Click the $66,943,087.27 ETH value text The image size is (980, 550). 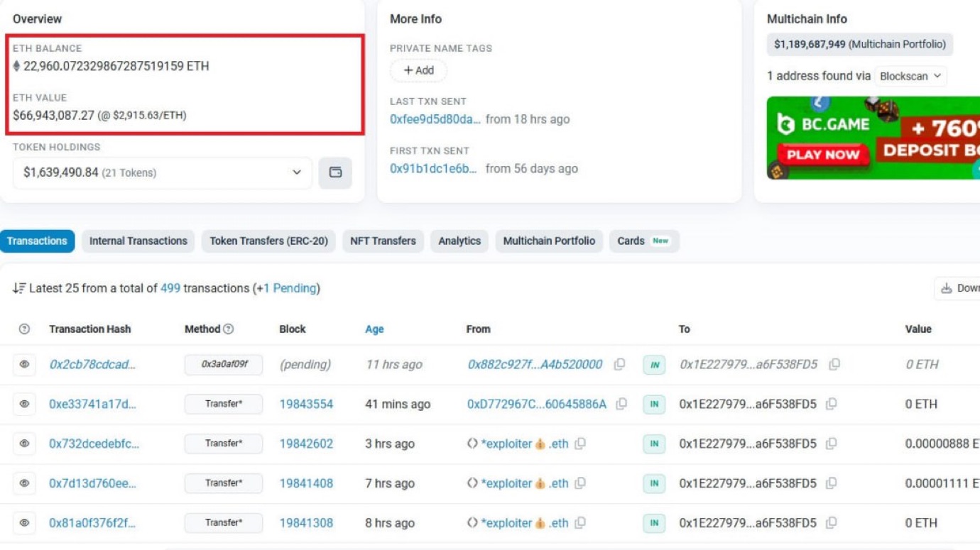pyautogui.click(x=54, y=115)
